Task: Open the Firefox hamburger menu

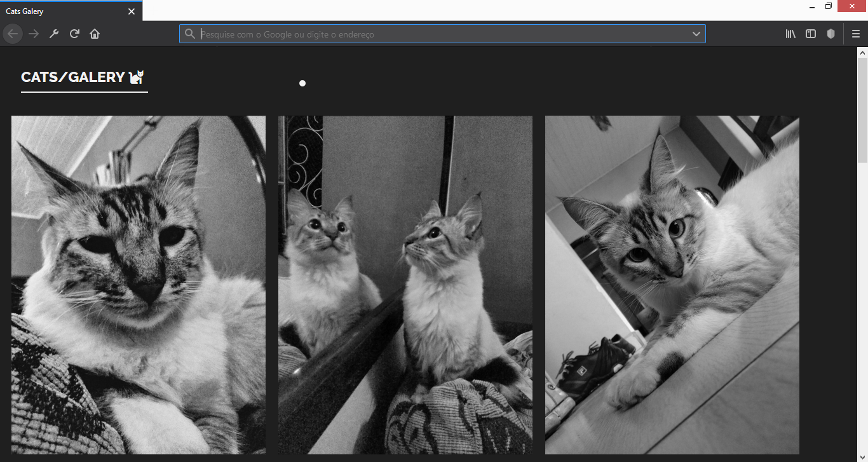Action: [x=856, y=34]
